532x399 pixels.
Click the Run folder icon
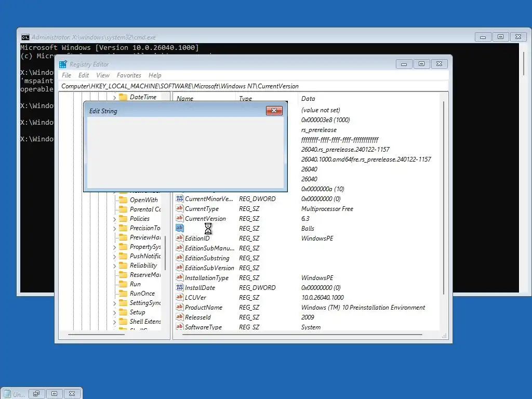(x=123, y=284)
